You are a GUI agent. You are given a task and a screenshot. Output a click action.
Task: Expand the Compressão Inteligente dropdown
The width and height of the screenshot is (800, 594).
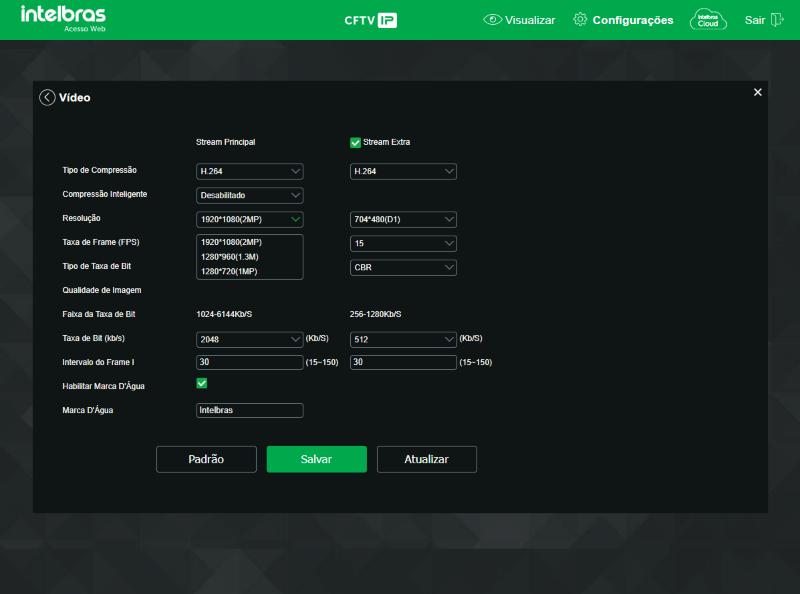249,195
